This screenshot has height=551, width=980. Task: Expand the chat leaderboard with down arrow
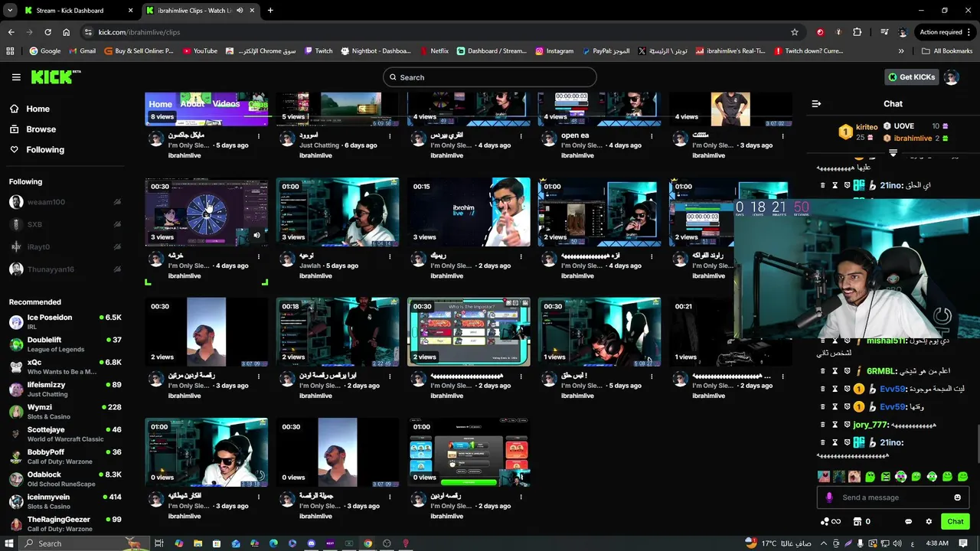[893, 153]
